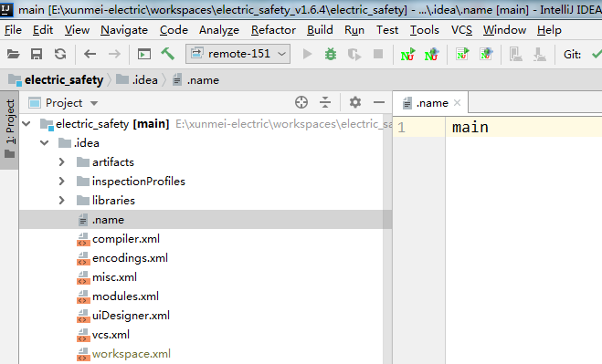Expand the libraries folder
This screenshot has height=364, width=602.
click(x=62, y=200)
